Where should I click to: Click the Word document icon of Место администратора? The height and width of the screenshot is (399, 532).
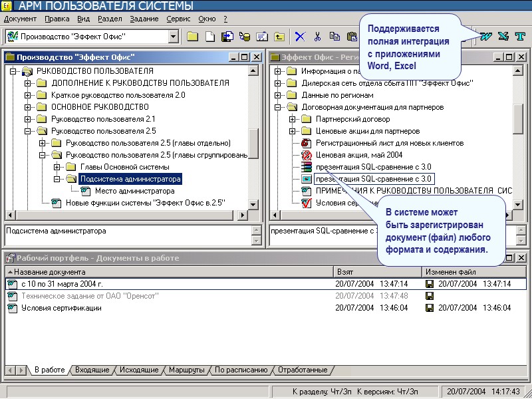click(x=86, y=191)
